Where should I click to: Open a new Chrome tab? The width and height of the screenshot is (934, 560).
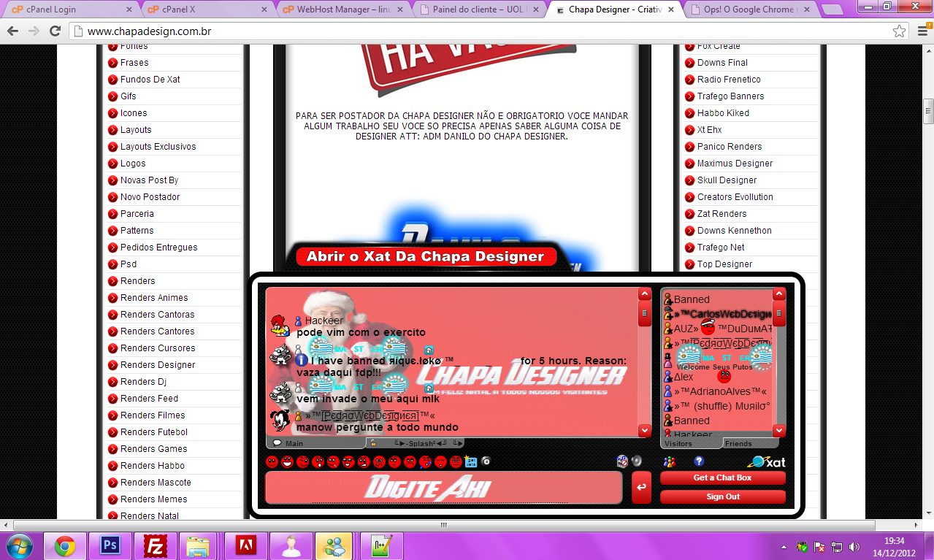(x=832, y=9)
